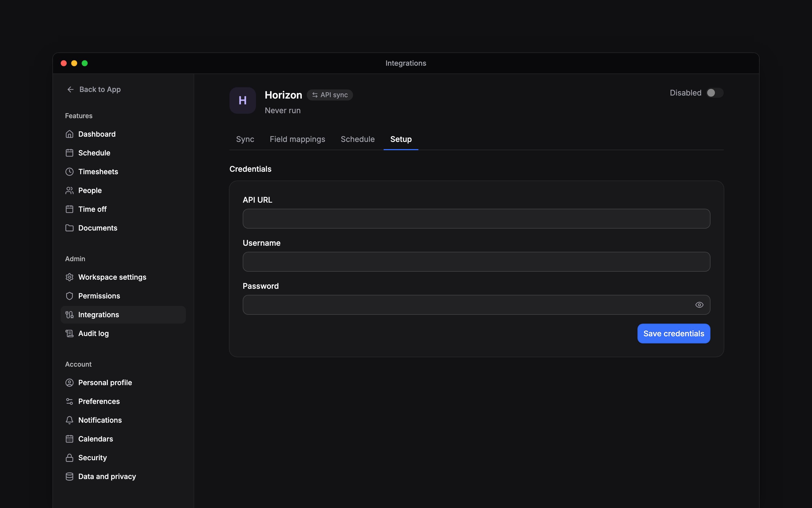Viewport: 812px width, 508px height.
Task: Open the Schedule tab in Horizon
Action: (358, 139)
